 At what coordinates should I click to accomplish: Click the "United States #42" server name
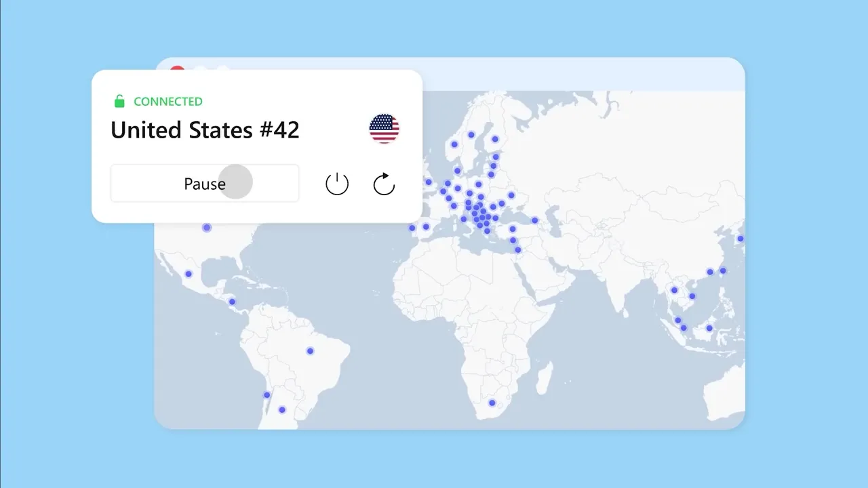[x=205, y=130]
